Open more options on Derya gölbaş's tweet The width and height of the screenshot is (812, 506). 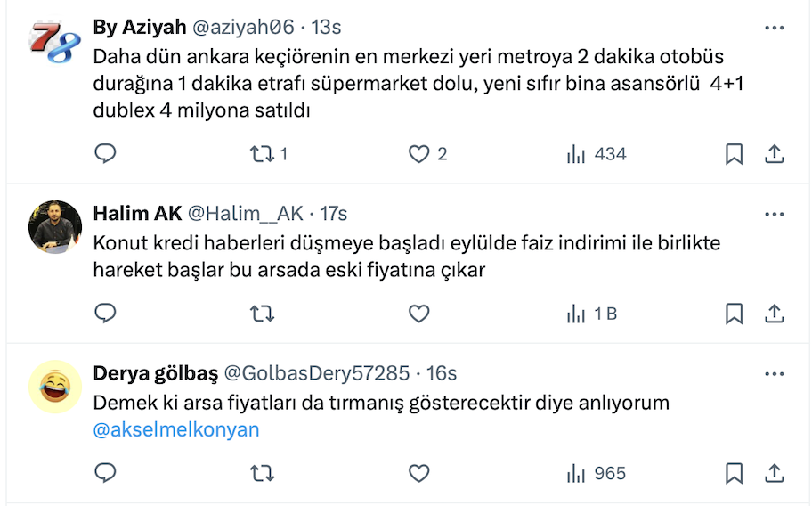tap(775, 373)
